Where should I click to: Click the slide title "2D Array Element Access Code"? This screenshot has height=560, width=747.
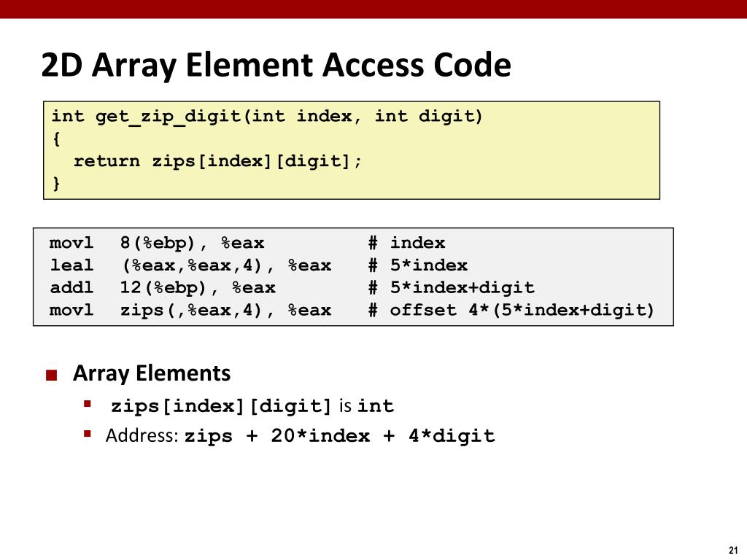(276, 65)
